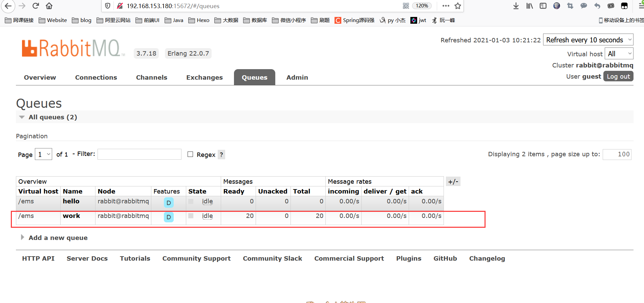
Task: Open 移动设备上的书签 mobile bookmarks
Action: (x=621, y=20)
